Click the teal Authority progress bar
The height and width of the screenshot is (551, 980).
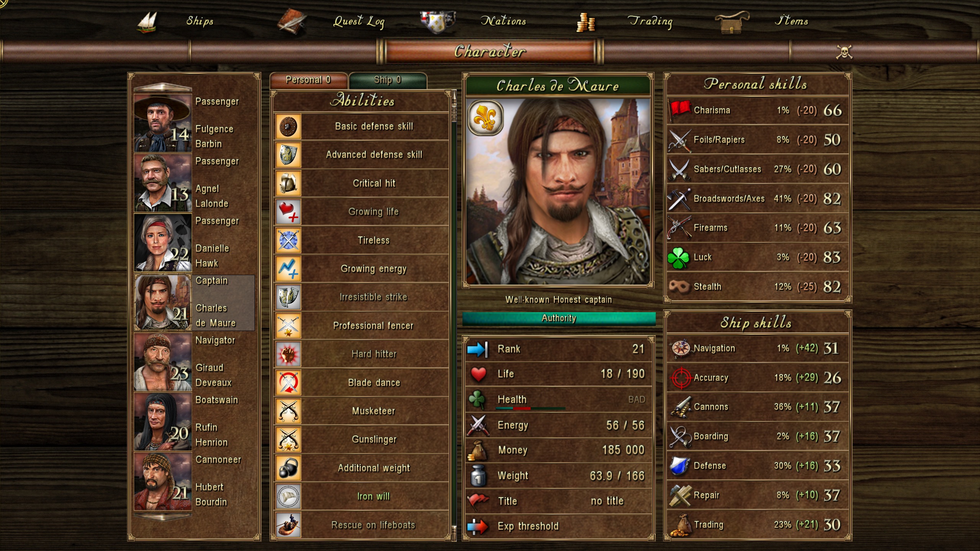tap(559, 318)
